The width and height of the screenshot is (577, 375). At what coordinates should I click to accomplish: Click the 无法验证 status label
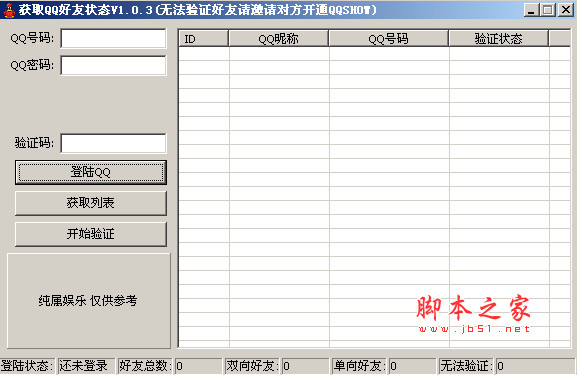(467, 366)
